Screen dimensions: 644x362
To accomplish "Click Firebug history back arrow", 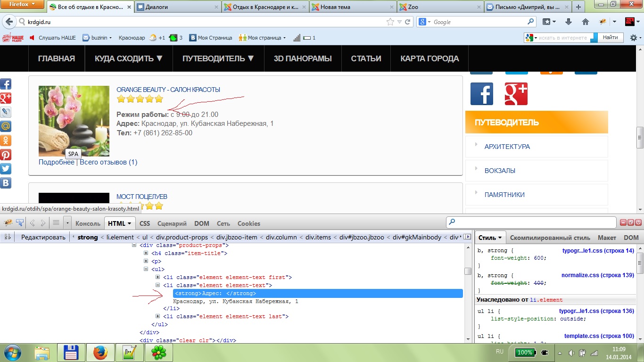I will tap(33, 223).
